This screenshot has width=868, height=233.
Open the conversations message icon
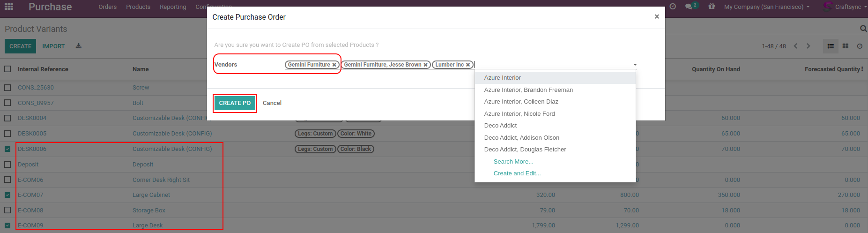point(689,7)
